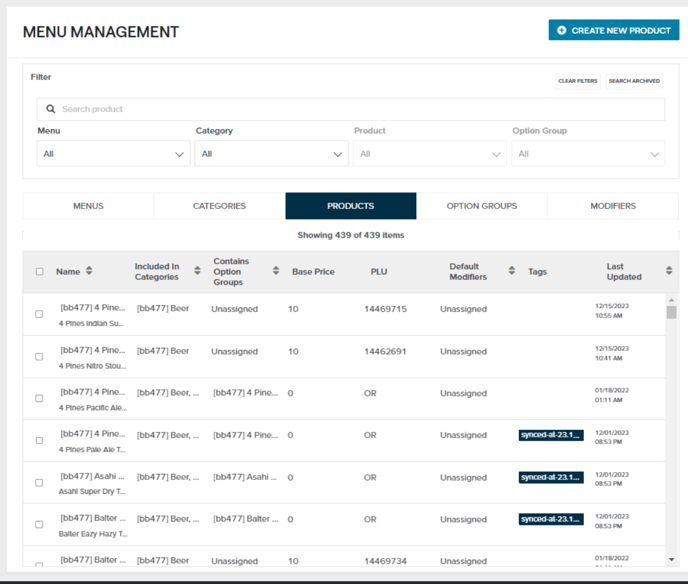Open the Menu filter dropdown
Image resolution: width=688 pixels, height=584 pixels.
(114, 154)
